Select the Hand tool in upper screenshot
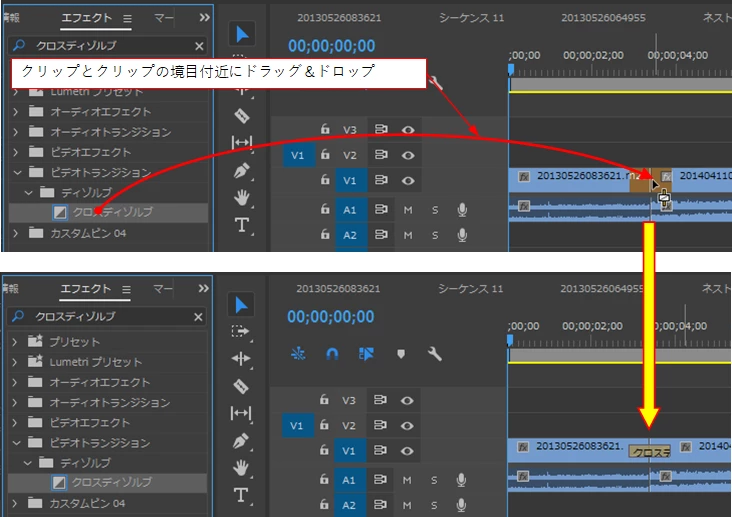The width and height of the screenshot is (732, 517). click(x=242, y=198)
